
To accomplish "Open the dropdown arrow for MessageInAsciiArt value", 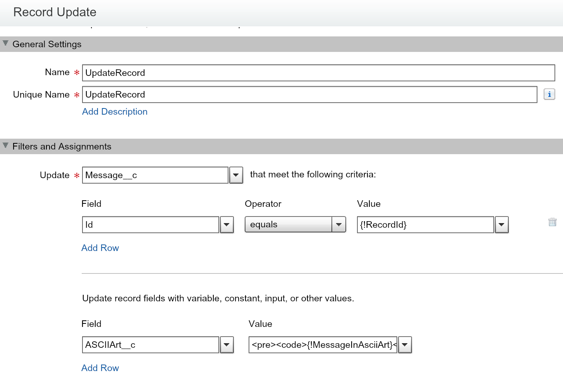I will coord(405,345).
